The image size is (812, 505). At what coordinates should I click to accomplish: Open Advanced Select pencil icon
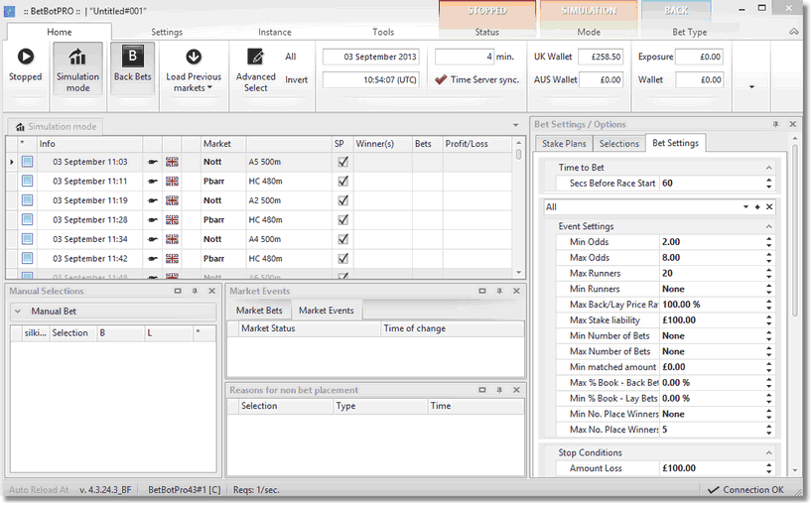pos(255,57)
